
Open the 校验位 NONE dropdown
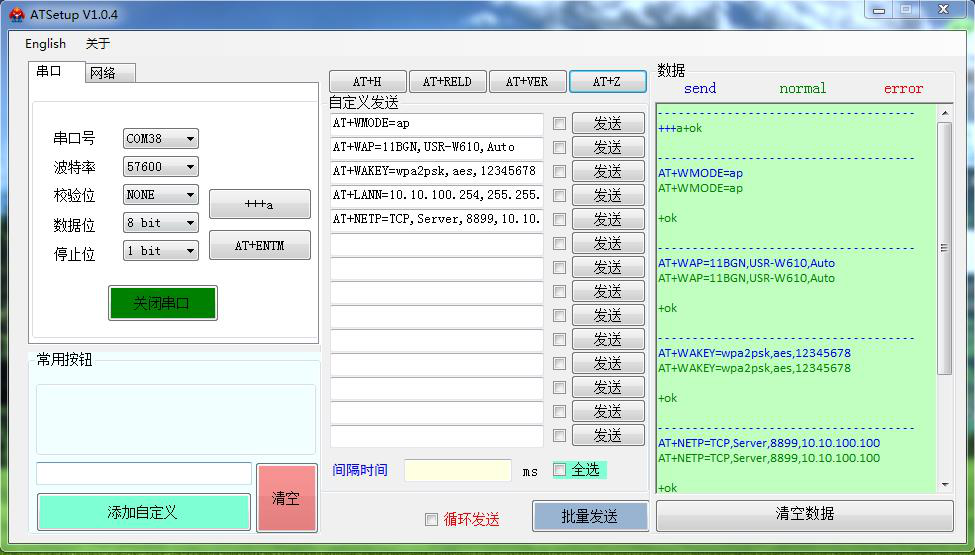pyautogui.click(x=161, y=195)
